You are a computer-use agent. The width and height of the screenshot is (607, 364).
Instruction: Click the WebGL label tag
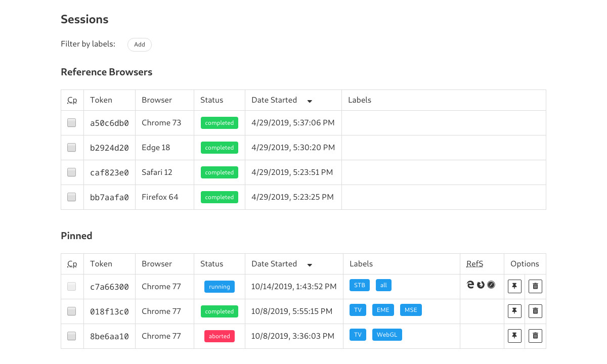387,335
